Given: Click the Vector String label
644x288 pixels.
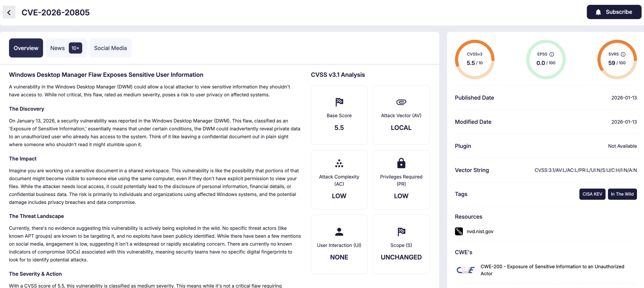Looking at the screenshot, I should tap(472, 170).
